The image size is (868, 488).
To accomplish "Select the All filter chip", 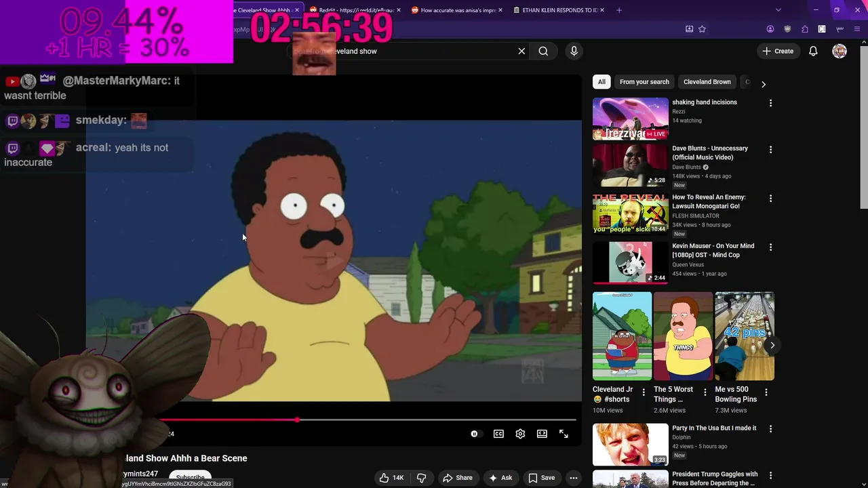I will (601, 82).
